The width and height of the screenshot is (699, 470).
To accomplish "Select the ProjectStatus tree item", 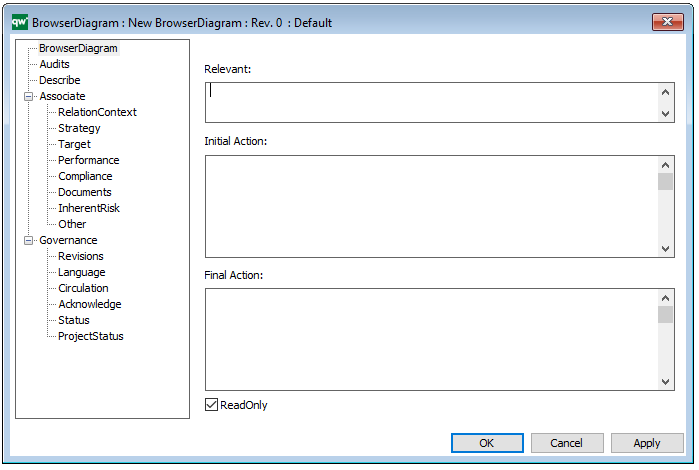I will coord(90,336).
